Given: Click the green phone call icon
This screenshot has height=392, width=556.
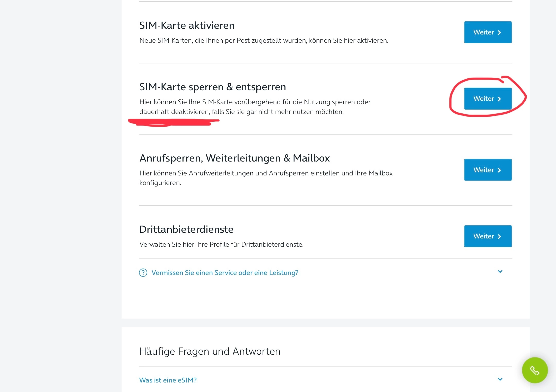Looking at the screenshot, I should point(535,370).
